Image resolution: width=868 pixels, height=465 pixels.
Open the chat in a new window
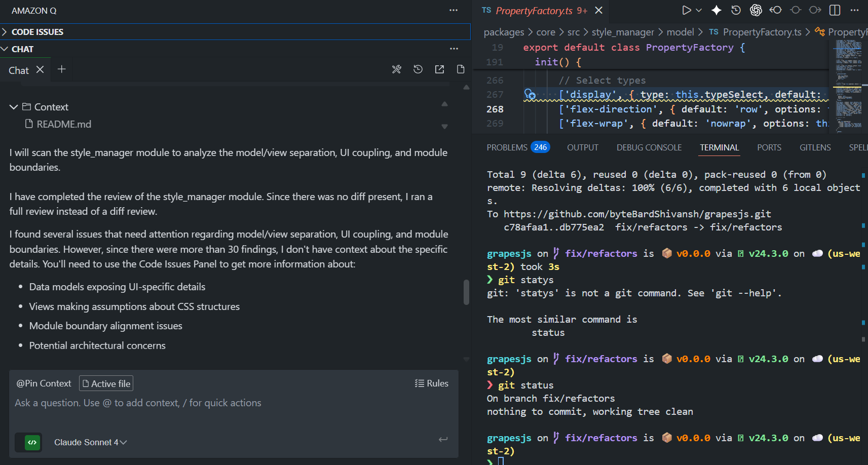point(439,69)
